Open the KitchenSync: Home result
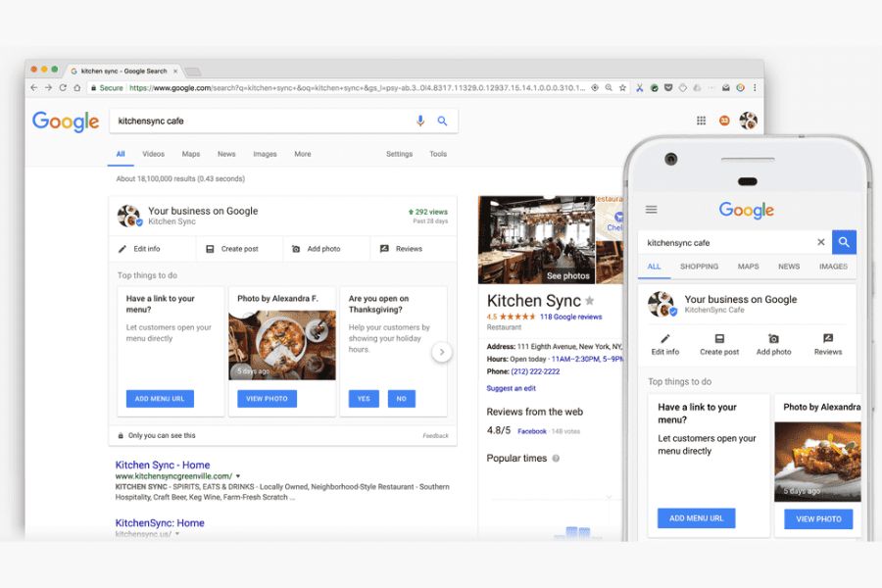This screenshot has height=588, width=882. pos(160,522)
